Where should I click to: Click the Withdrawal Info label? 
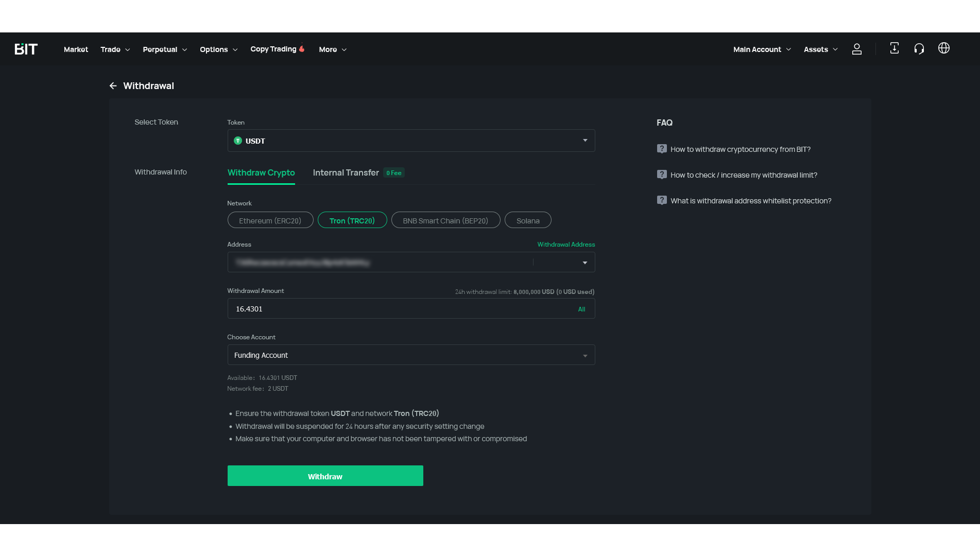(x=160, y=172)
